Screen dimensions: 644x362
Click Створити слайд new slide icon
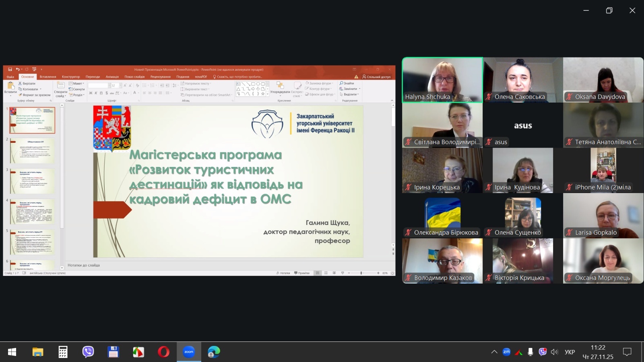pos(61,88)
